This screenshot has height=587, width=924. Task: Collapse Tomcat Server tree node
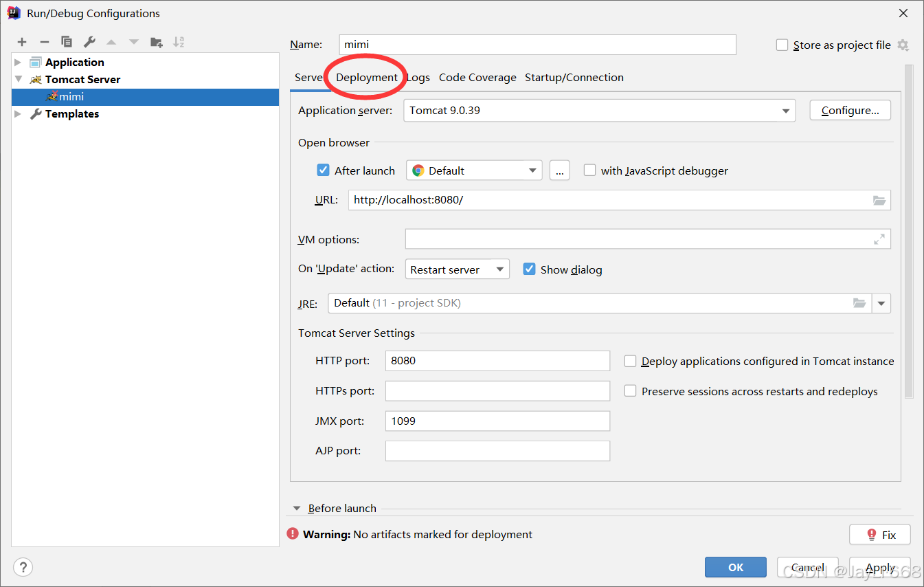[x=19, y=79]
